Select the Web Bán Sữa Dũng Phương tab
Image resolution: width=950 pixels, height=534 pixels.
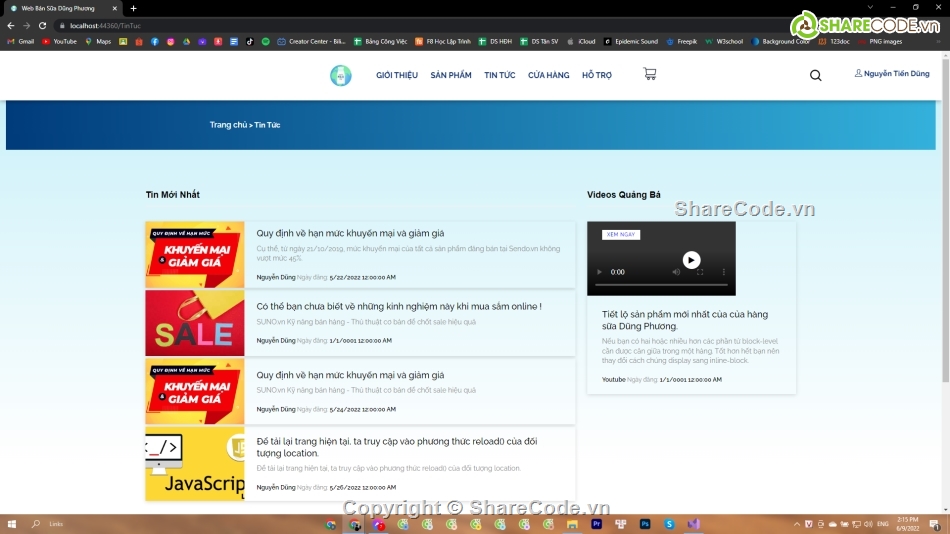coord(61,8)
